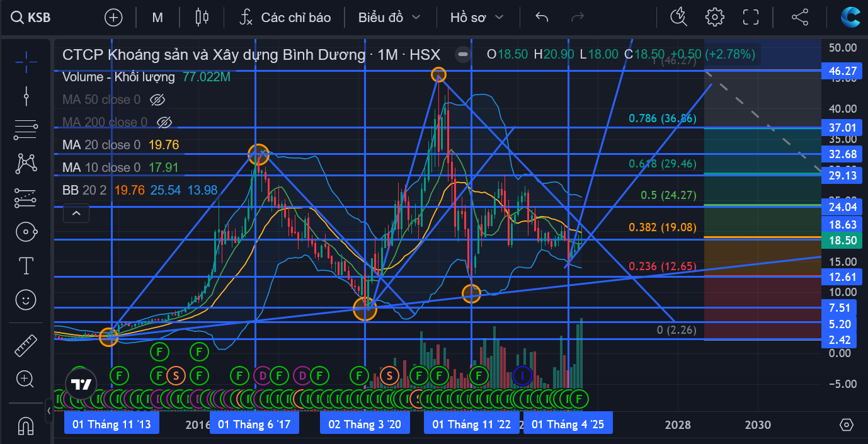
Task: Expand the Biểu đồ dropdown menu
Action: click(389, 18)
